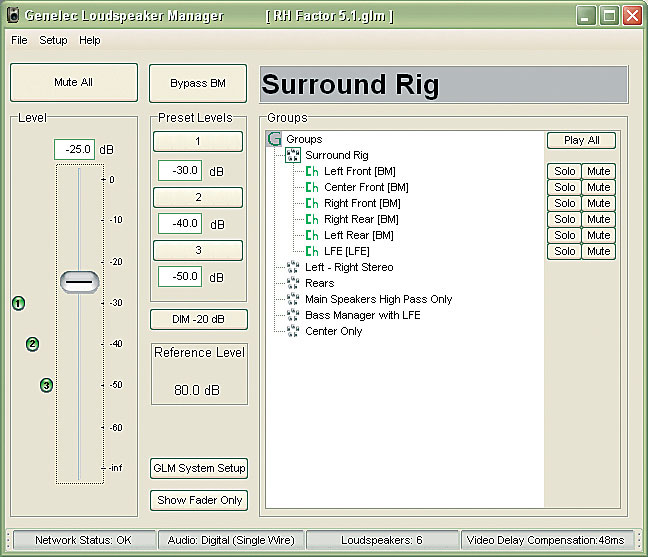Image resolution: width=648 pixels, height=557 pixels.
Task: Click the Surround Rig group icon
Action: [x=293, y=155]
